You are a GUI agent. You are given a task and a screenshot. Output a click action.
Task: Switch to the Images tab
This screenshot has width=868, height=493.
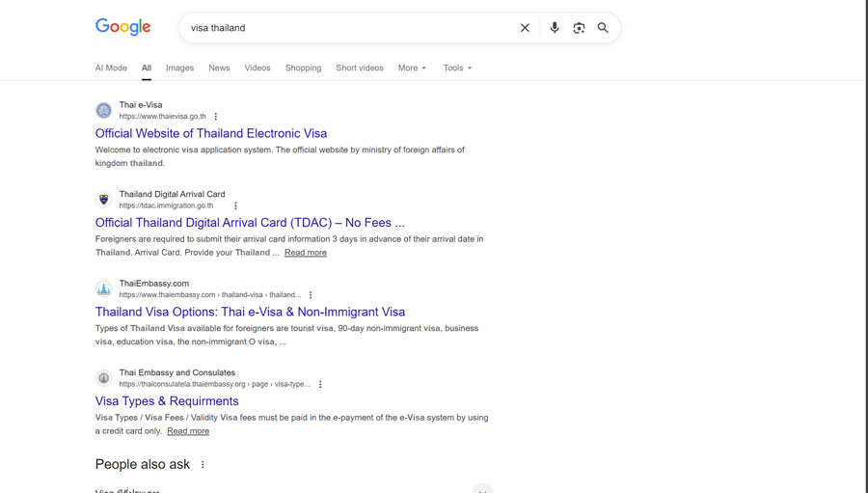tap(179, 68)
